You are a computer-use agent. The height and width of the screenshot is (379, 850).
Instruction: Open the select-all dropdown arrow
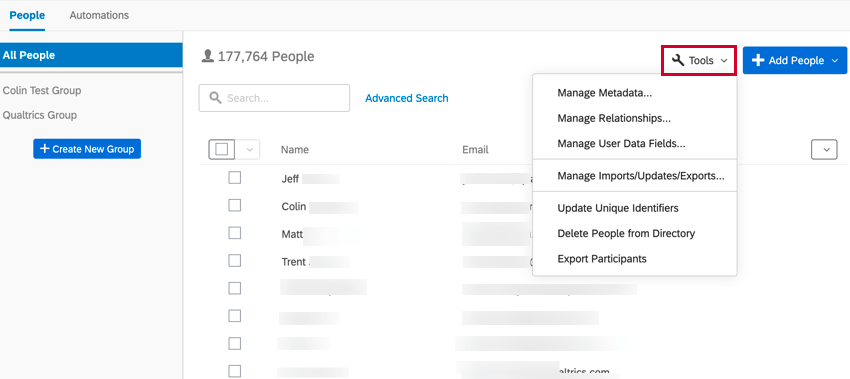[248, 149]
